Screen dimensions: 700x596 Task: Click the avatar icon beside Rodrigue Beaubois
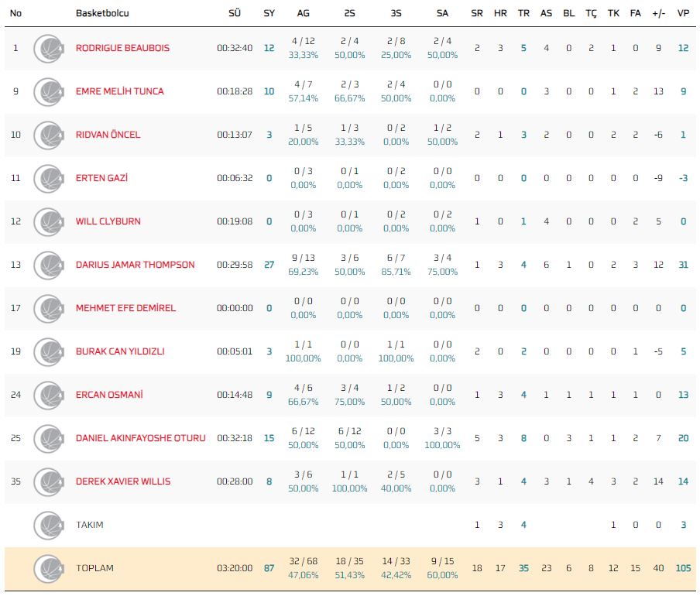coord(48,48)
